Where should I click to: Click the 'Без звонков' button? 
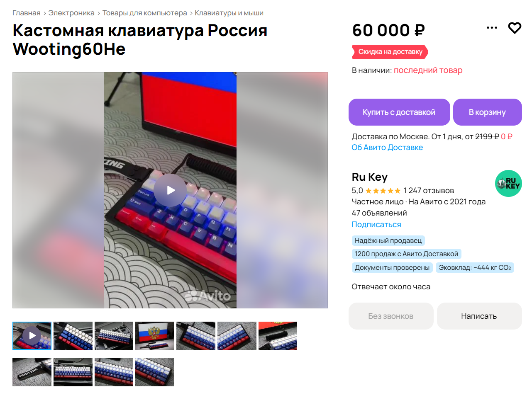coord(391,316)
